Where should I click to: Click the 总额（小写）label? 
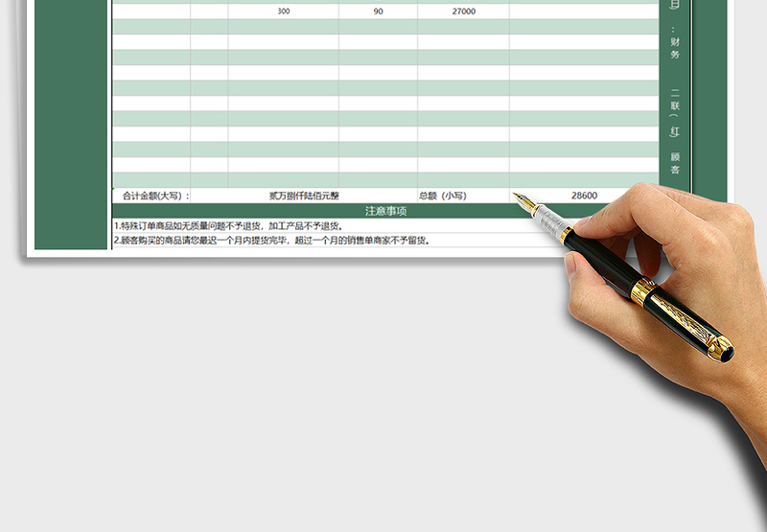click(x=443, y=196)
